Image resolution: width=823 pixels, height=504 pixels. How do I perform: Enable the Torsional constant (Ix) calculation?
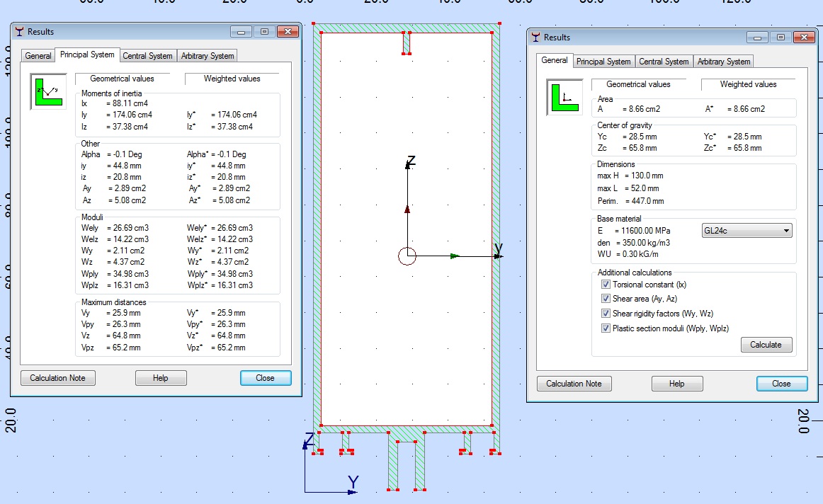[x=606, y=284]
